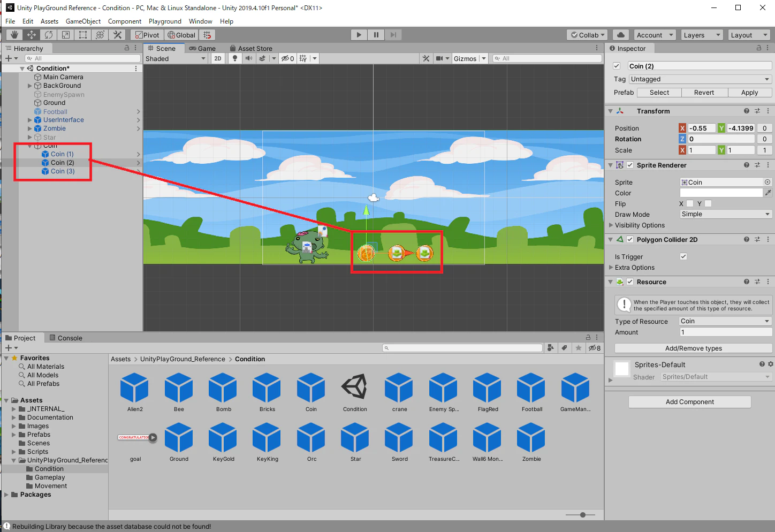Disable the Sprite Renderer component checkbox
Image resolution: width=775 pixels, height=532 pixels.
tap(630, 165)
